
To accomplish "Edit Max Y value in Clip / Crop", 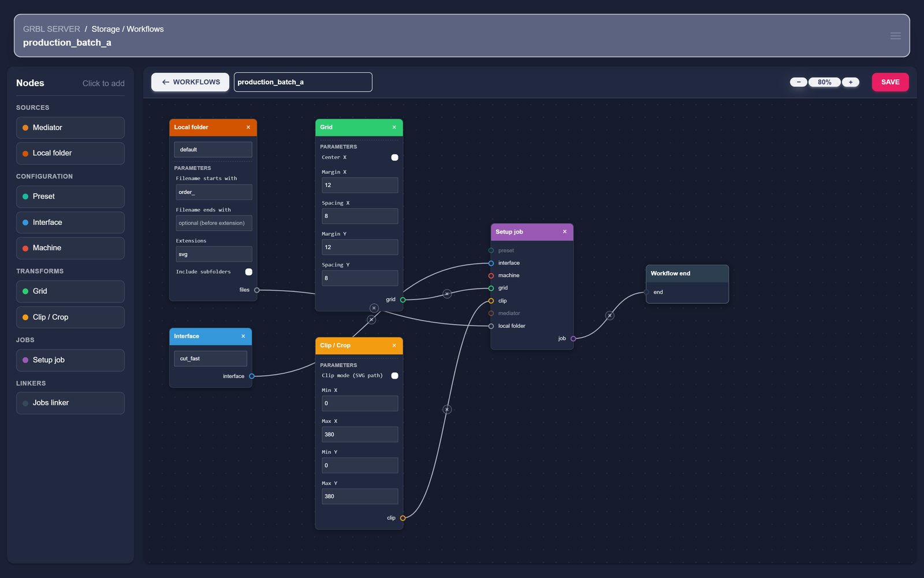I will 360,497.
